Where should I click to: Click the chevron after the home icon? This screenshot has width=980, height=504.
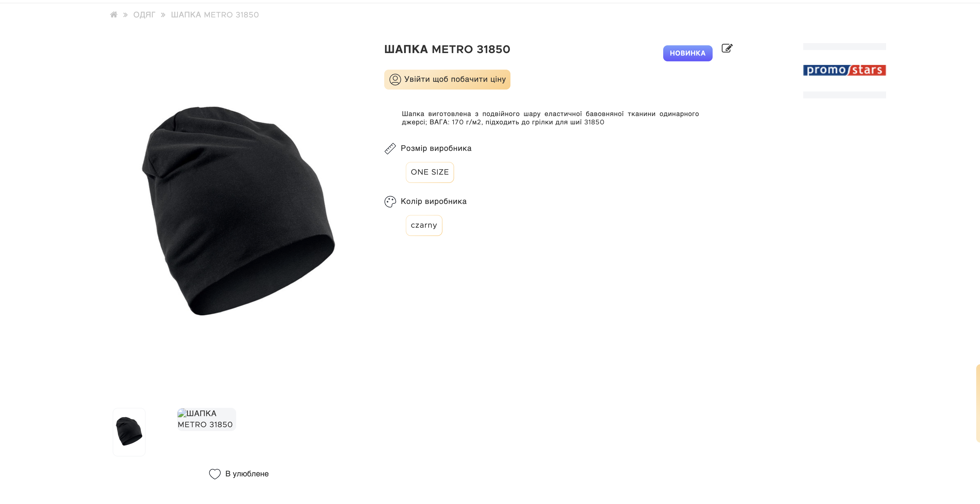pyautogui.click(x=125, y=15)
